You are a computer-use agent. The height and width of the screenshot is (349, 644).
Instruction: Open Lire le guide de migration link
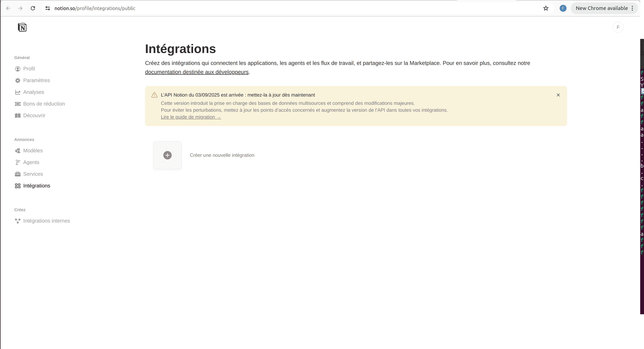click(191, 117)
